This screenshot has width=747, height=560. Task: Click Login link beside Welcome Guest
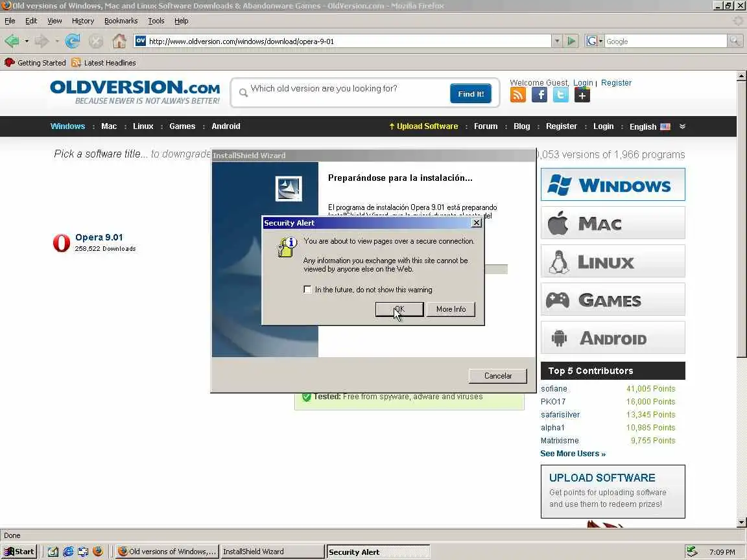[x=583, y=83]
